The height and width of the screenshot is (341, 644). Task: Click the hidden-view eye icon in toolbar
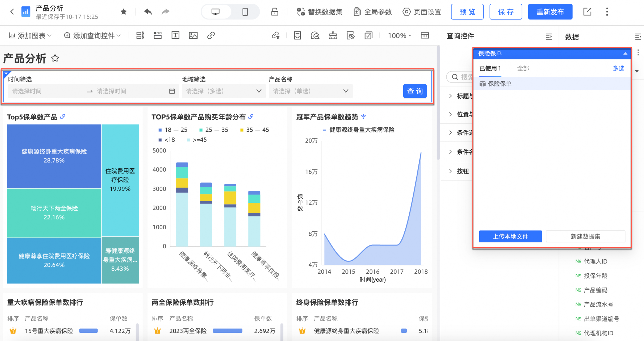[351, 36]
